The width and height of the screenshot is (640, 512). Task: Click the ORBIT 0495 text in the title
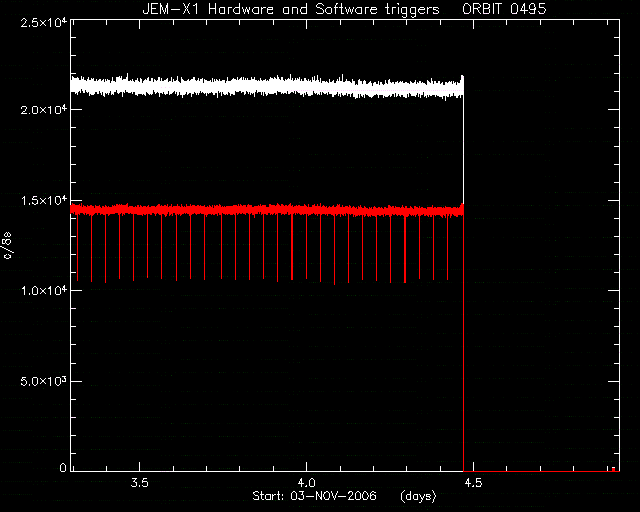point(504,9)
